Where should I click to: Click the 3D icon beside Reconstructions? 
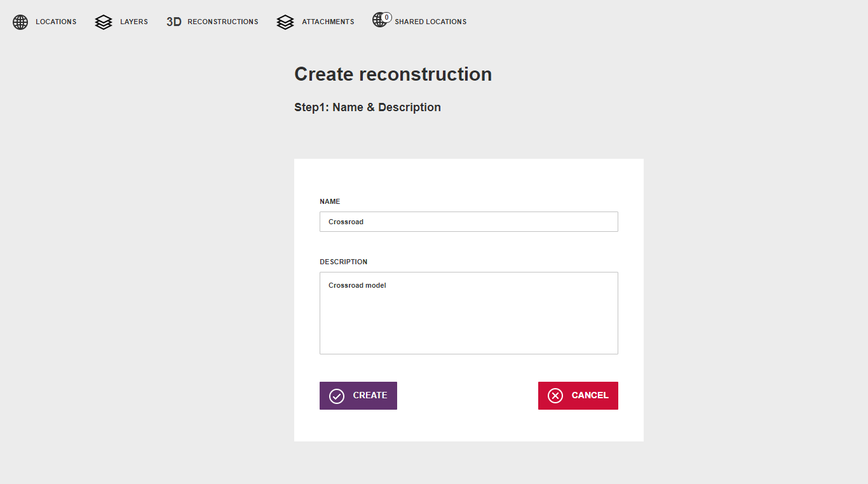click(174, 22)
